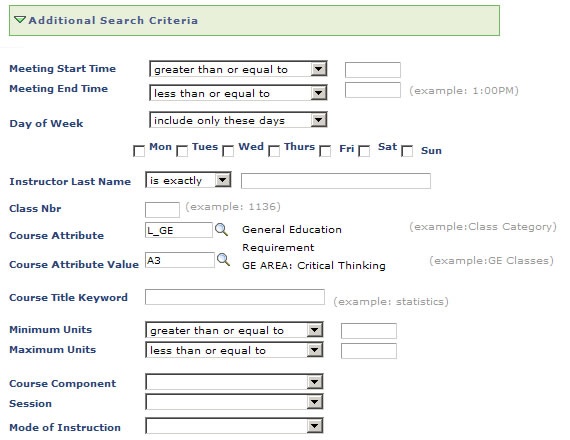The height and width of the screenshot is (440, 570).
Task: Click the 'Mode of Instruction' label
Action: click(65, 427)
